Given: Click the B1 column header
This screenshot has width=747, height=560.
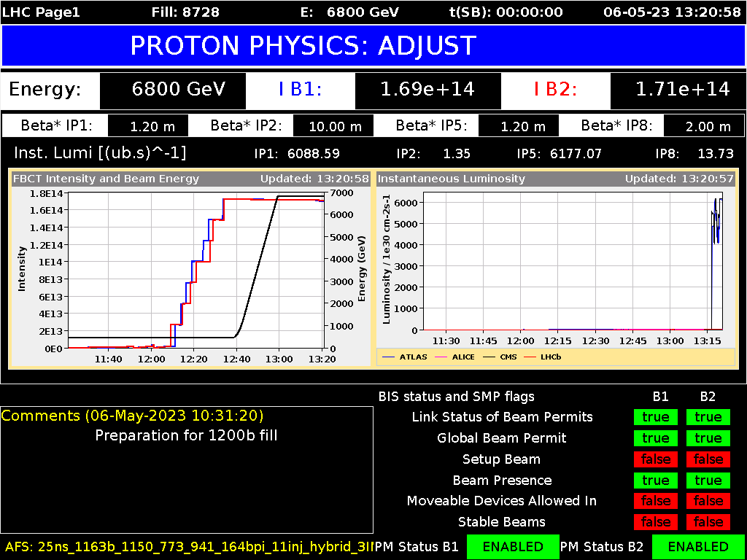Looking at the screenshot, I should pyautogui.click(x=660, y=397).
